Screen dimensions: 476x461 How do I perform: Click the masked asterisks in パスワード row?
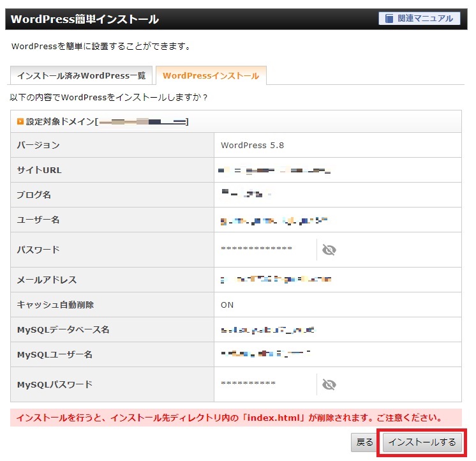click(x=257, y=248)
